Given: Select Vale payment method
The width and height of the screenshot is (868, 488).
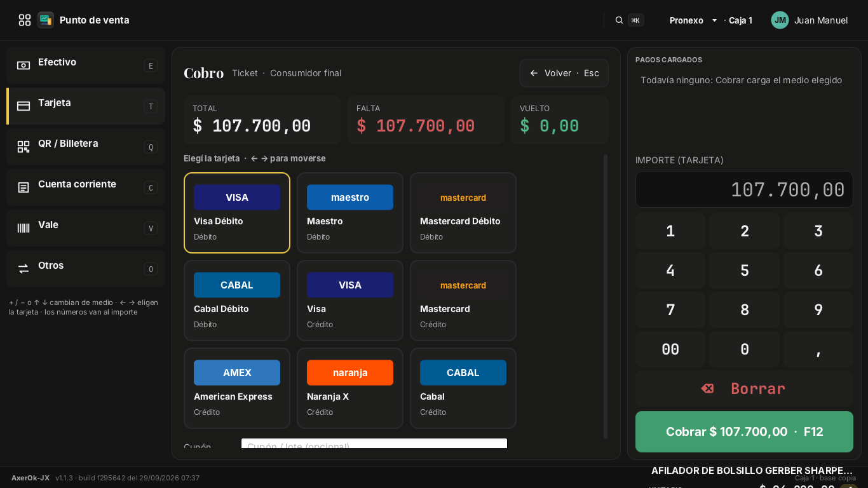Looking at the screenshot, I should 86,228.
